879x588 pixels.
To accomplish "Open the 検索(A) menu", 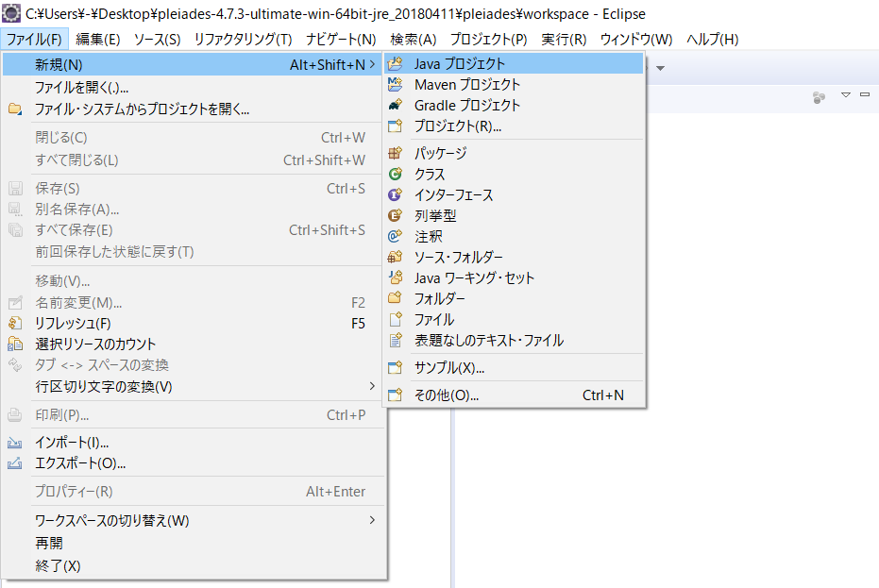I will pos(414,40).
